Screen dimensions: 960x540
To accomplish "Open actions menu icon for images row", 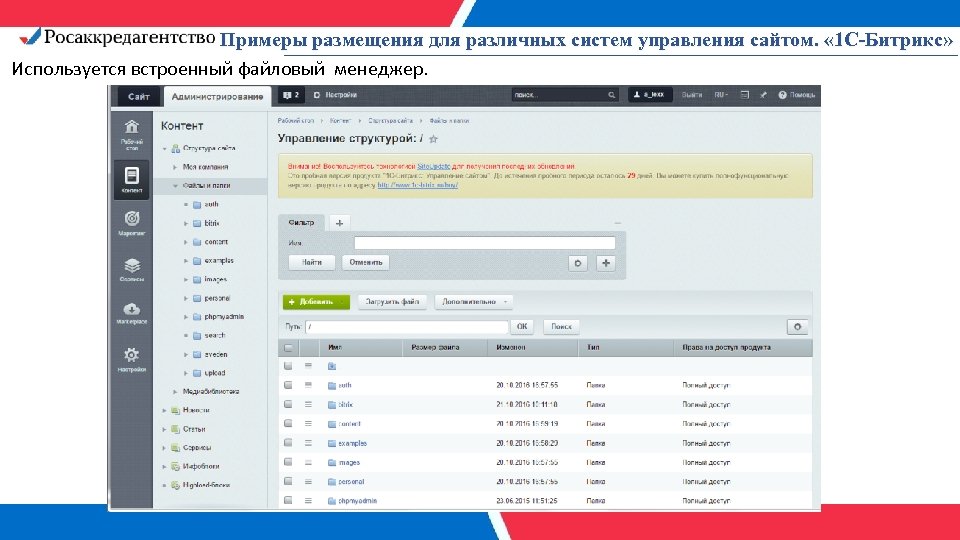I will pyautogui.click(x=309, y=462).
